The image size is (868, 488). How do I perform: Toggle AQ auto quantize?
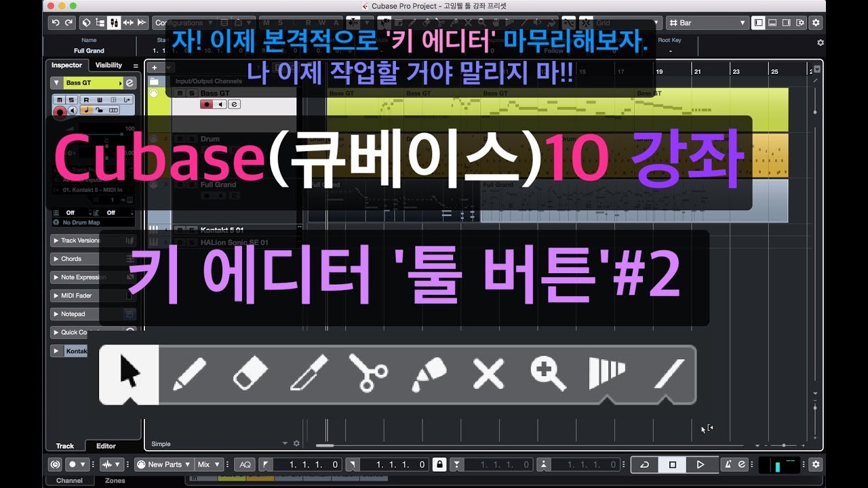(245, 464)
